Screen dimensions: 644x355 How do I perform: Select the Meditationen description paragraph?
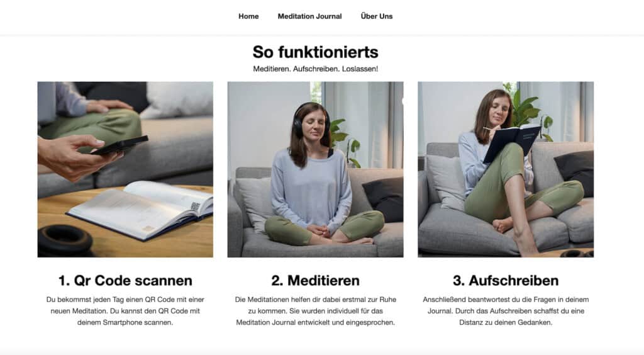[316, 311]
